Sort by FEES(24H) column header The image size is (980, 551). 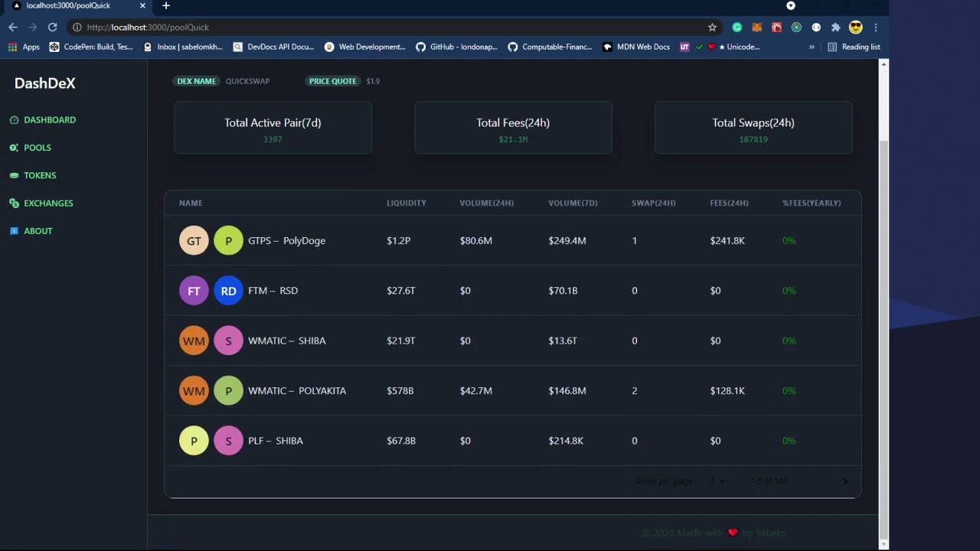730,203
